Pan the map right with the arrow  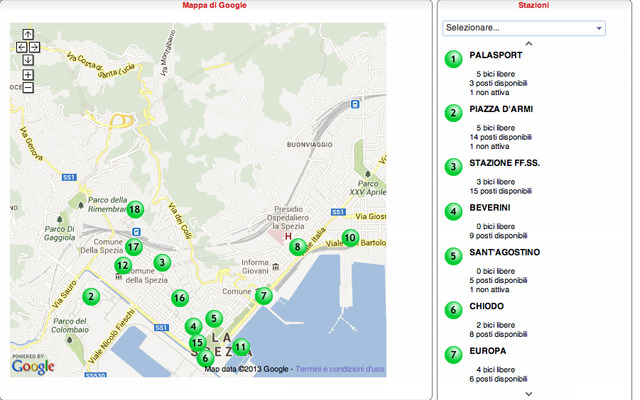click(34, 47)
